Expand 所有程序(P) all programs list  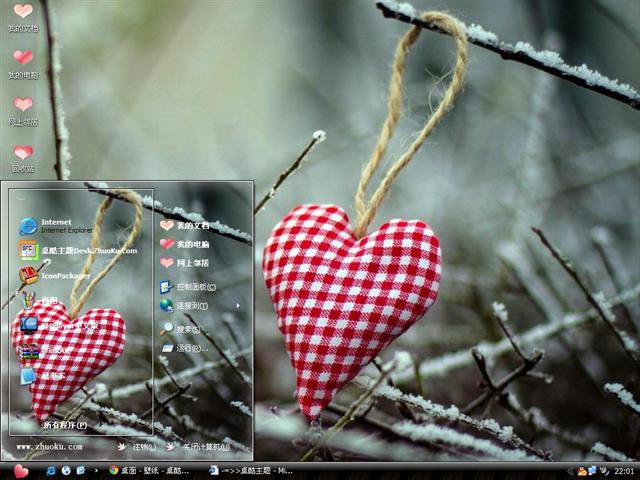(x=65, y=425)
